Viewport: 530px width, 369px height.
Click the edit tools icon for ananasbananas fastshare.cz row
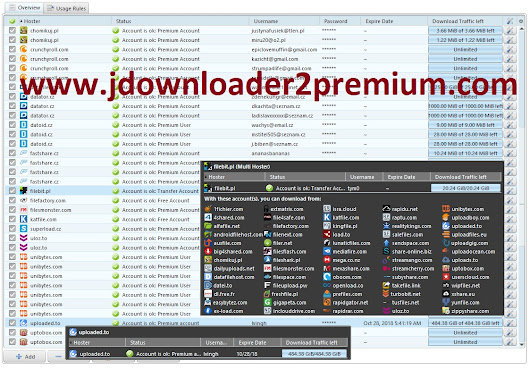click(509, 153)
